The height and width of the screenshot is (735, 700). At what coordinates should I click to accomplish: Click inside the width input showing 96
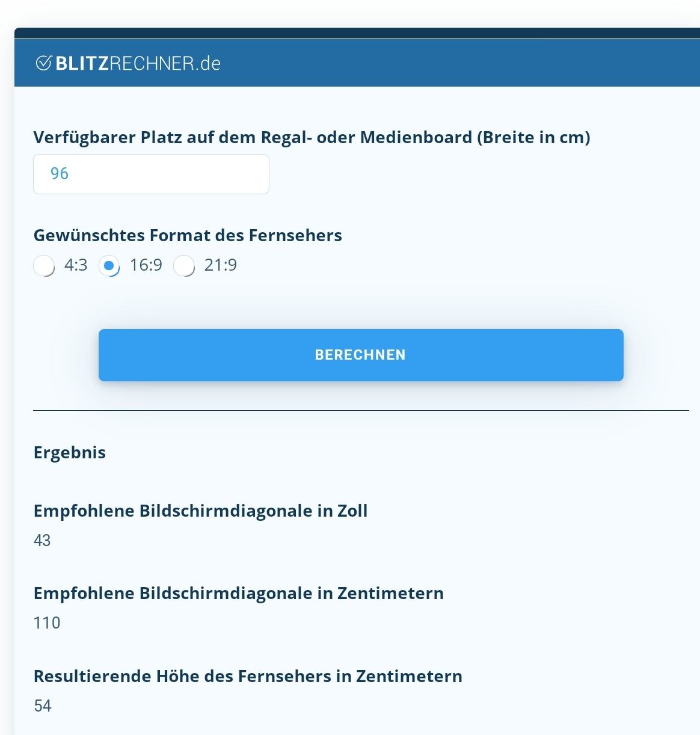pyautogui.click(x=150, y=174)
